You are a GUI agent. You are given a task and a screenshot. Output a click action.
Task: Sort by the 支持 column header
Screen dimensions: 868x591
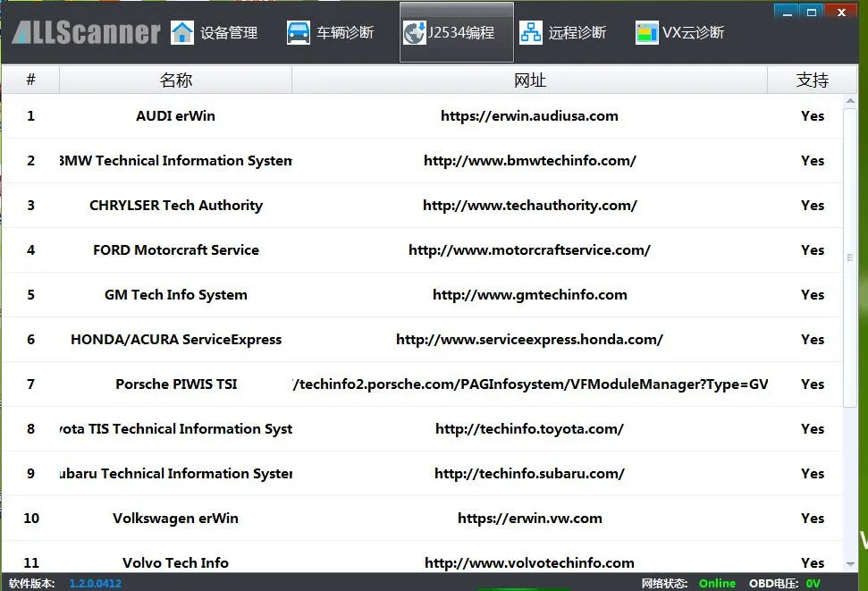(812, 80)
